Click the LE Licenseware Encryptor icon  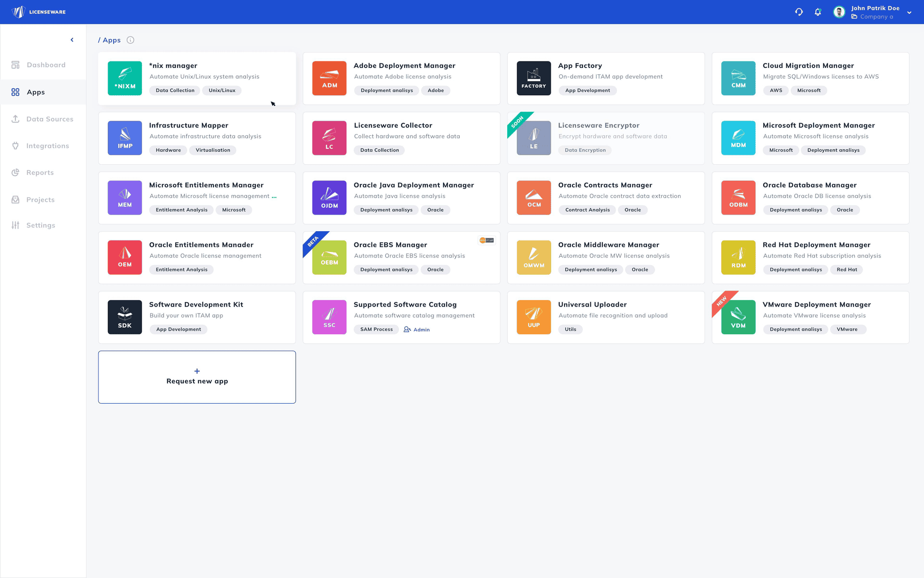pos(534,138)
